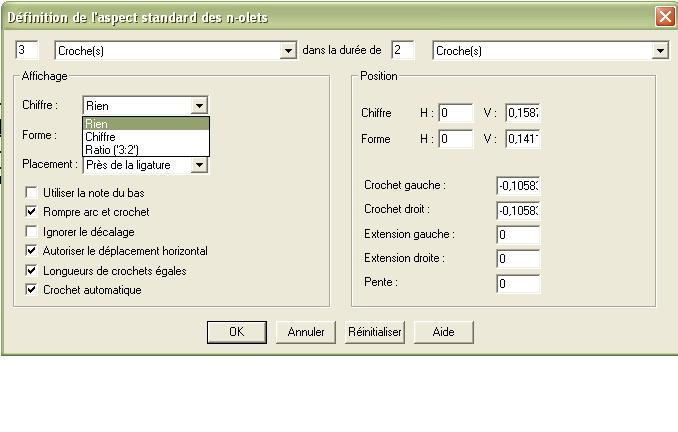Click the Annuler button
This screenshot has width=678, height=432.
tap(306, 332)
